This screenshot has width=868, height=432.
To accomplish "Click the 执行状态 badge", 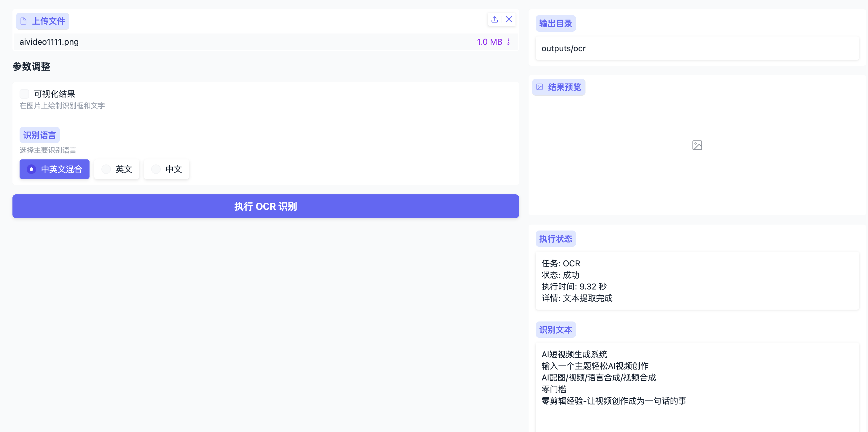I will coord(555,239).
